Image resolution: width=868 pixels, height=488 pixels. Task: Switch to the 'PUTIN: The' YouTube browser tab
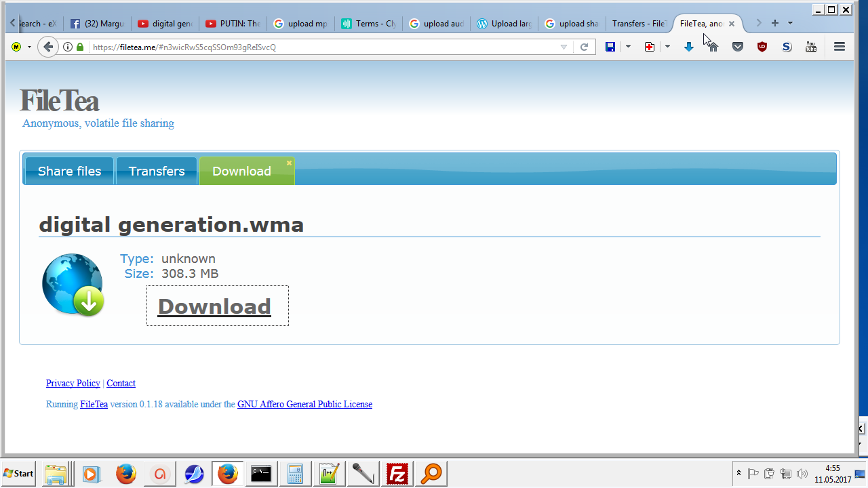click(233, 23)
